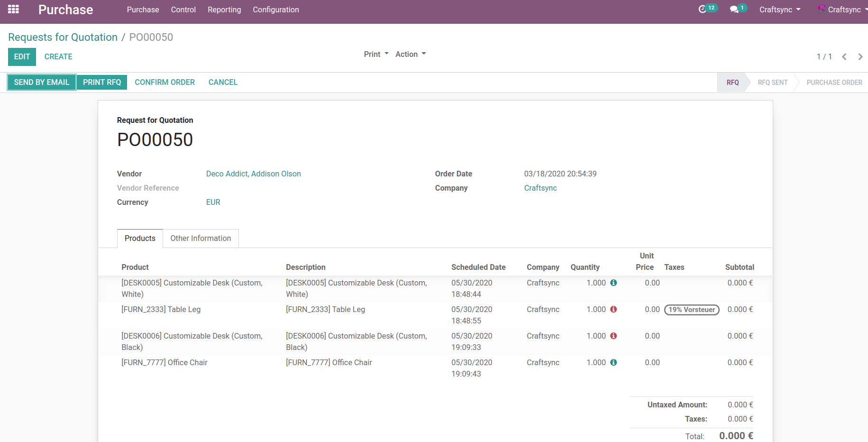This screenshot has height=442, width=868.
Task: Click the 19% Vorsteuer tax tag
Action: pos(692,310)
